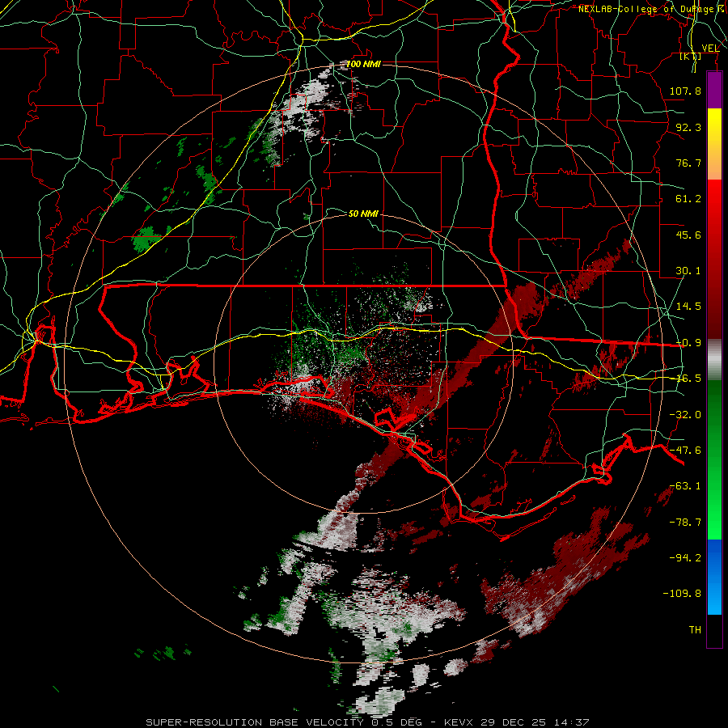728x728 pixels.
Task: Click the -47.6 value on velocity scale
Action: click(685, 451)
